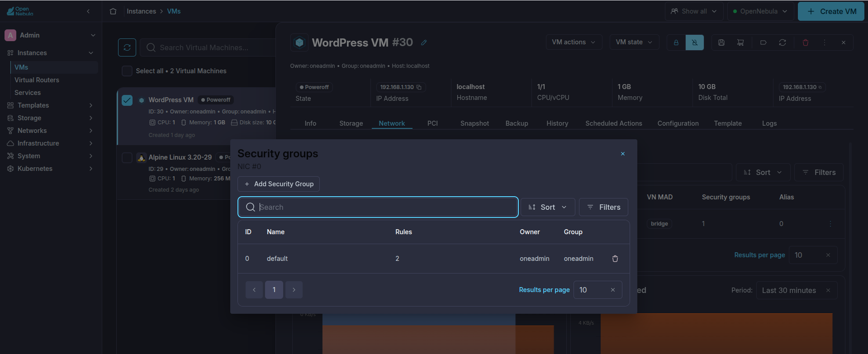Viewport: 868px width, 354px height.
Task: Refresh the virtual machines list
Action: [x=127, y=47]
